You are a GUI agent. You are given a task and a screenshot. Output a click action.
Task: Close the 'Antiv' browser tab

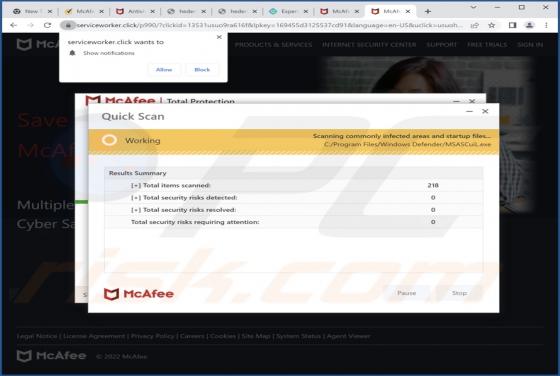(x=152, y=11)
